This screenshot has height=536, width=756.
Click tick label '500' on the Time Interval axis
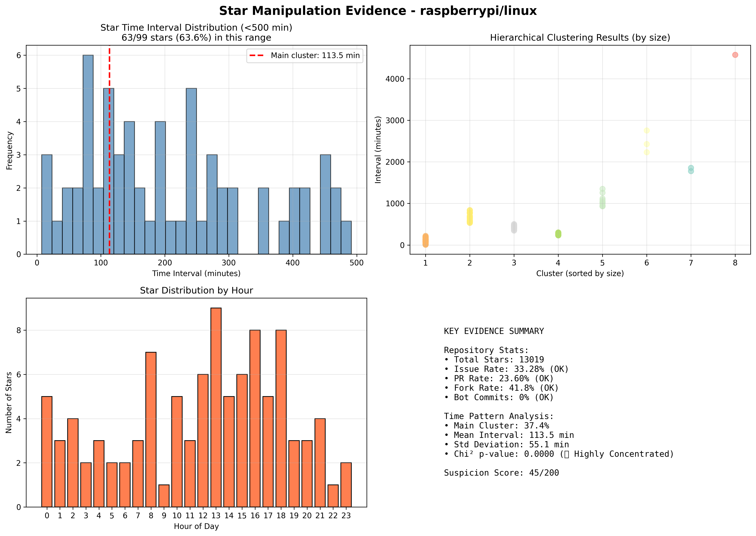point(357,263)
